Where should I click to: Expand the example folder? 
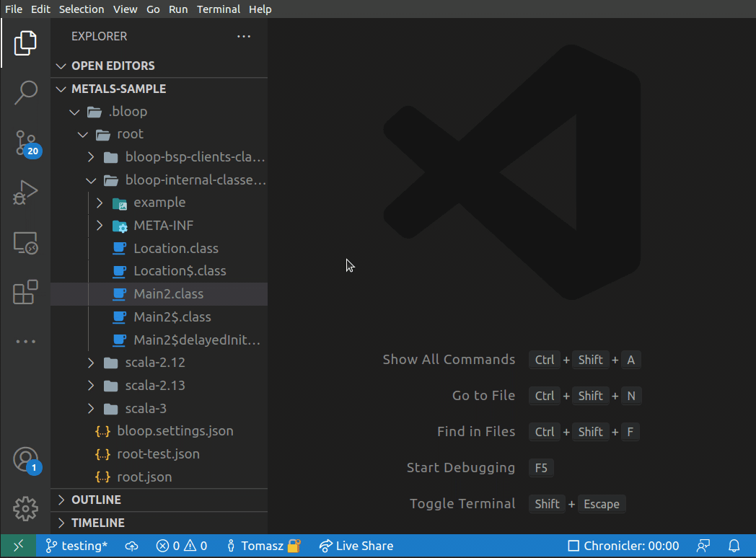159,203
